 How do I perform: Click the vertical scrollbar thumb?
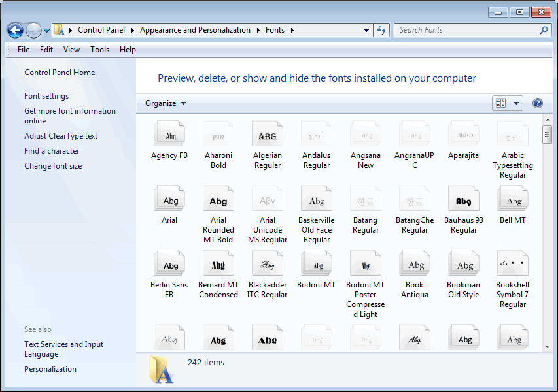(548, 135)
